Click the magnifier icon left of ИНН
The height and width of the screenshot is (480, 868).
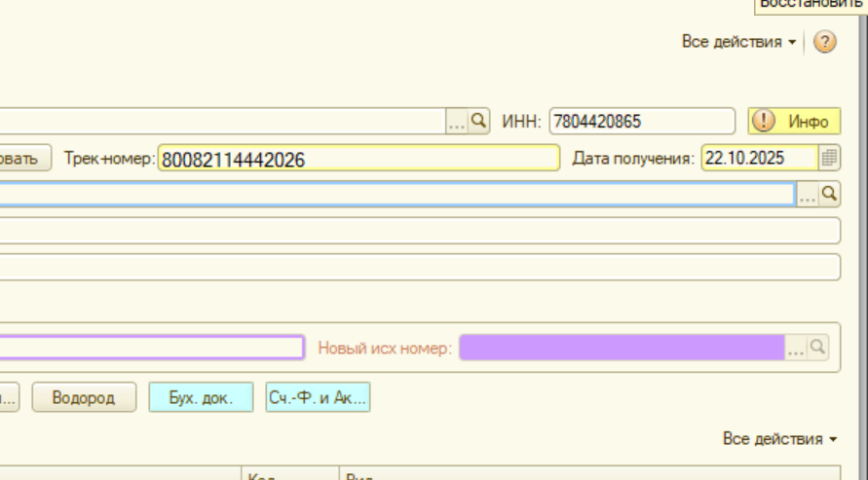(x=478, y=121)
